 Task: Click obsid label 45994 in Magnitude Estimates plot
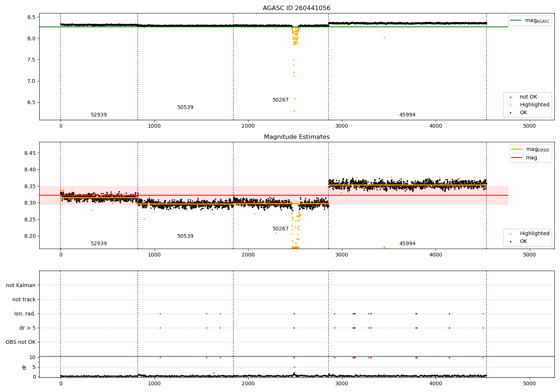pyautogui.click(x=407, y=244)
